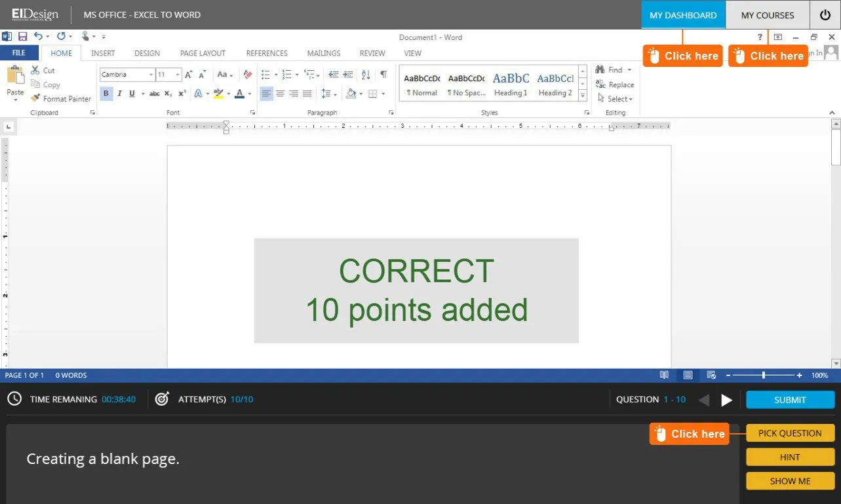Click the HINT button
841x504 pixels.
tap(789, 457)
